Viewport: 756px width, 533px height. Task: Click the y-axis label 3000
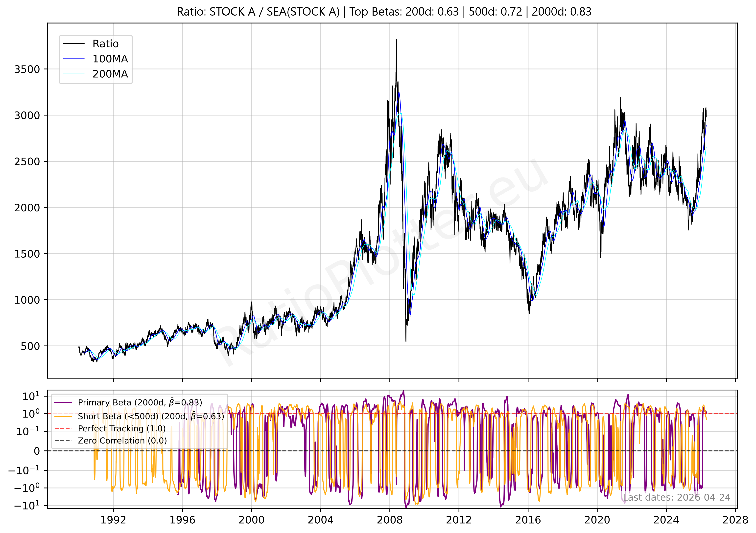[27, 115]
